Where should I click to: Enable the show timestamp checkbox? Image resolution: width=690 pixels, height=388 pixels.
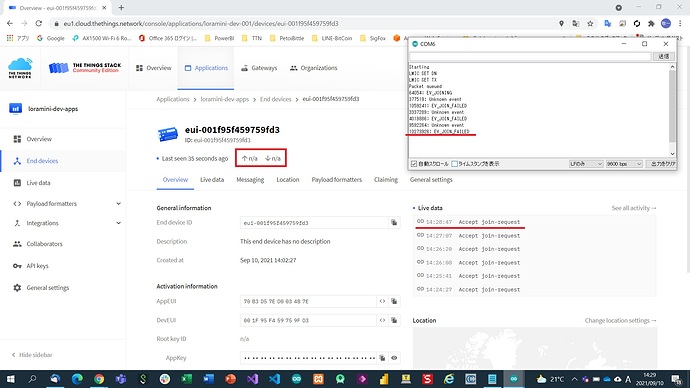tap(455, 164)
